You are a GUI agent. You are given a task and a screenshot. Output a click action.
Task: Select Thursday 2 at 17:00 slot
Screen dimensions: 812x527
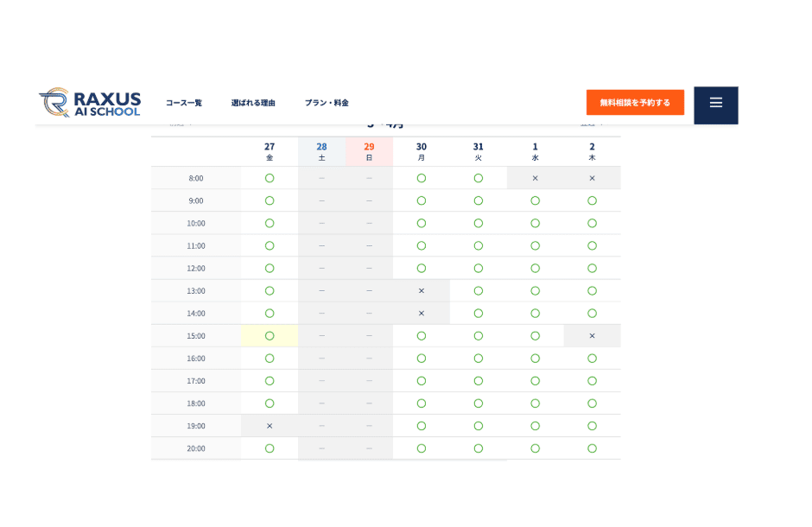(593, 381)
